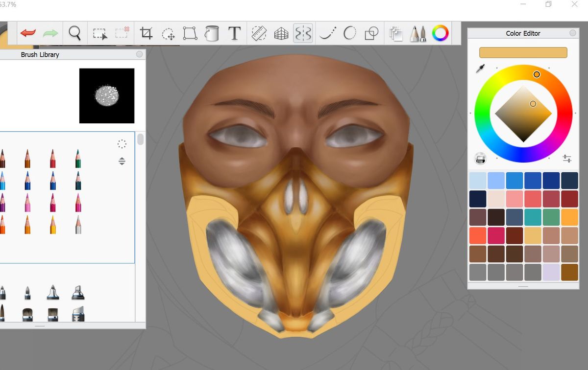The height and width of the screenshot is (370, 588).
Task: Restore down the application window
Action: (548, 4)
